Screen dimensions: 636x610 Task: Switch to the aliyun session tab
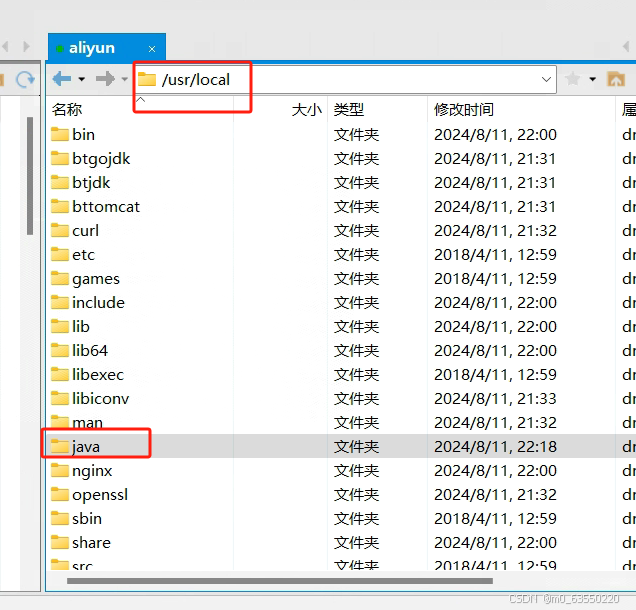[92, 48]
